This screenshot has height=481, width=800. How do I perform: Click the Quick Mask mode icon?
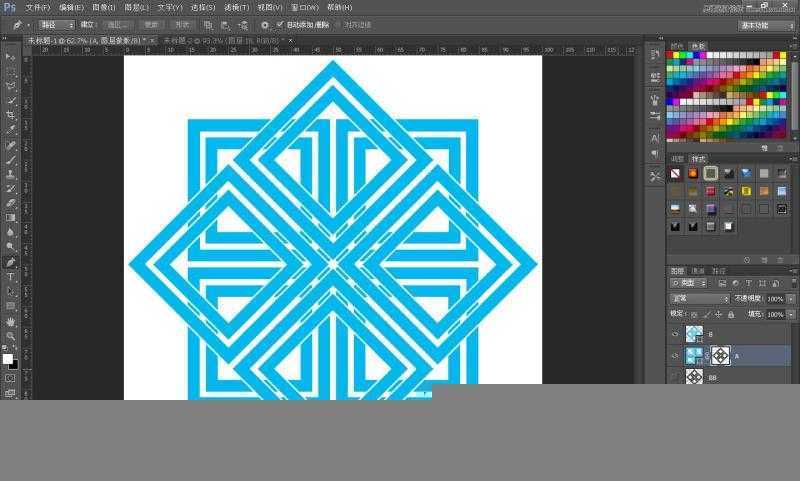(x=10, y=378)
